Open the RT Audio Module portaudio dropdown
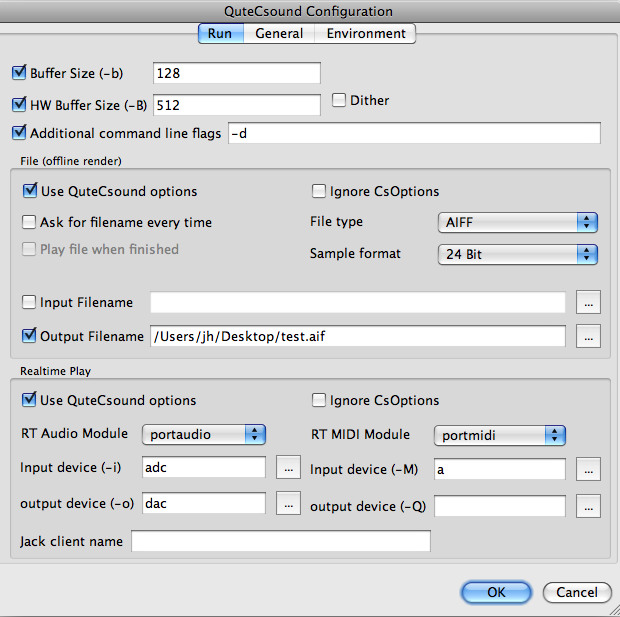The width and height of the screenshot is (620, 617). pos(204,434)
